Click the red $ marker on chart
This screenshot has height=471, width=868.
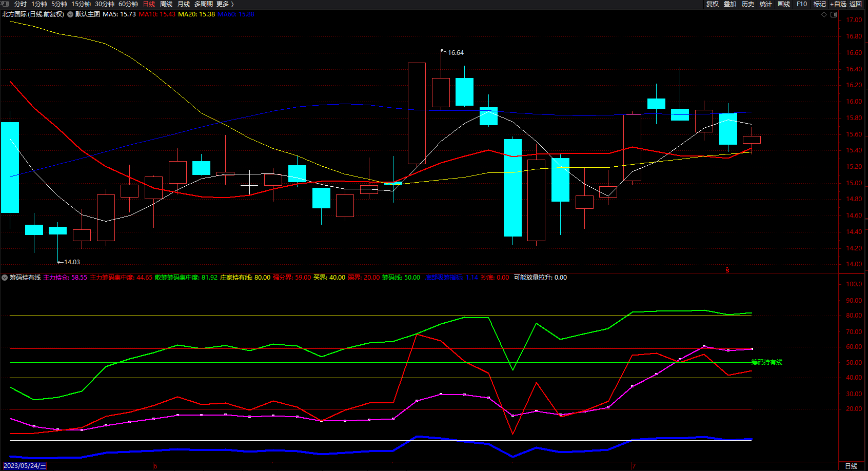[x=727, y=270]
